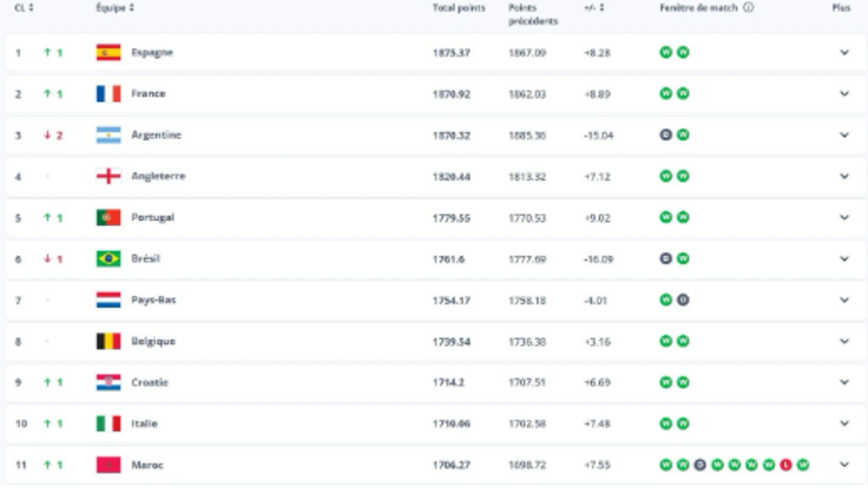
Task: Click the L badge in Maroc's match window
Action: click(x=785, y=464)
